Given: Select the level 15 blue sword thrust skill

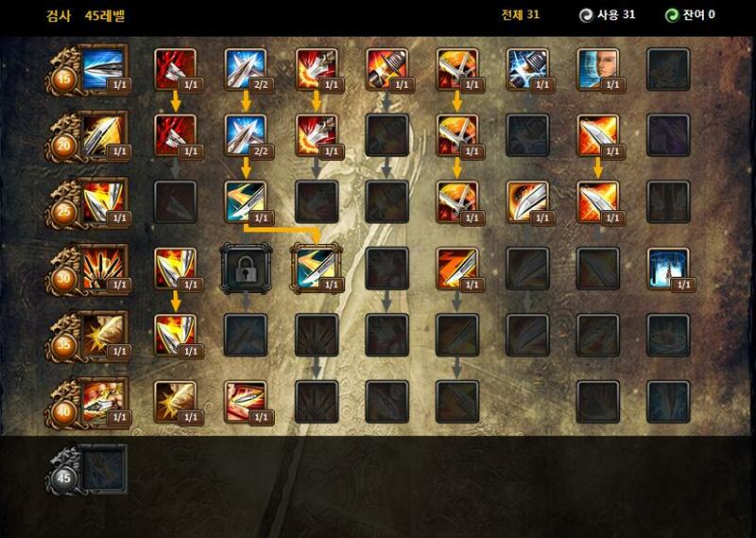Looking at the screenshot, I should [104, 69].
